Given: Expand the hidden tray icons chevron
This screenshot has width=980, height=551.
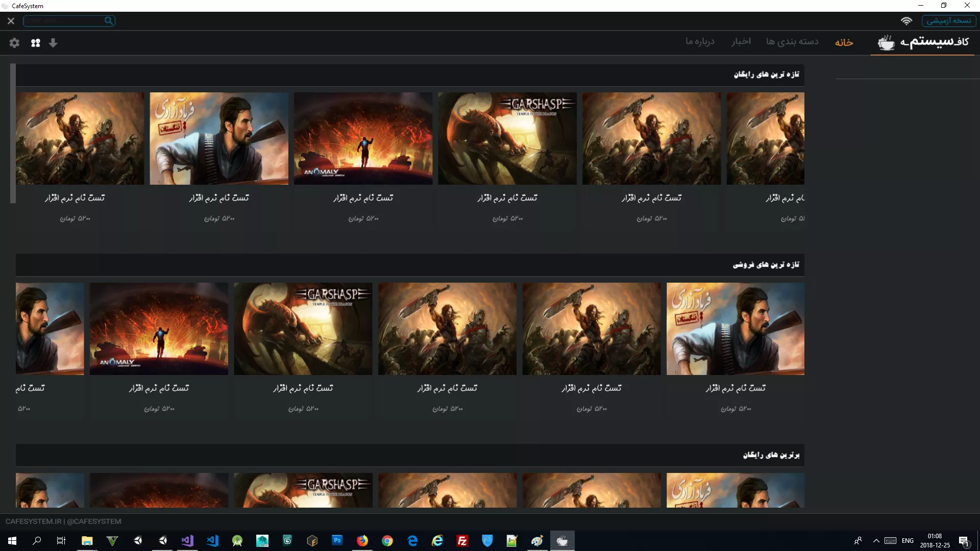Looking at the screenshot, I should coord(876,541).
